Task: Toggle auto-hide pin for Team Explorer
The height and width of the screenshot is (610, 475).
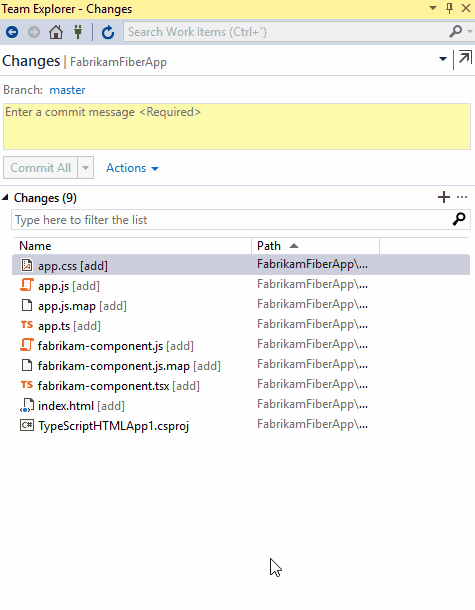Action: click(449, 8)
